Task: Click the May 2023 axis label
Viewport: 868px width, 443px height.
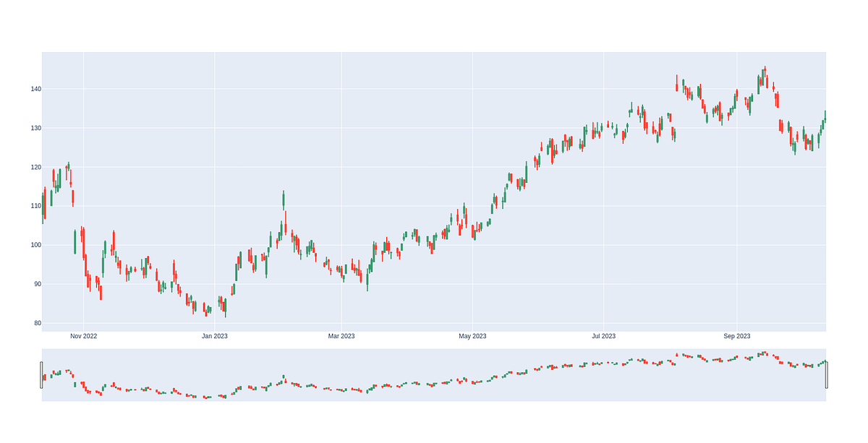Action: click(x=474, y=336)
